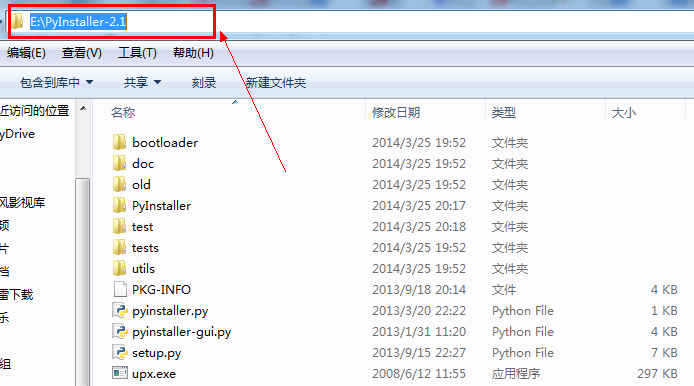Click the PyInstaller folder name

162,205
